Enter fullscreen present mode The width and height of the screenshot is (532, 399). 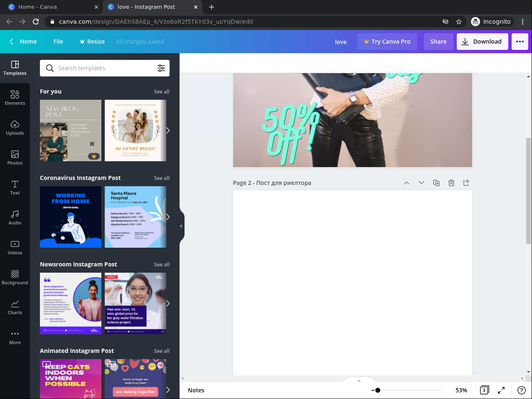click(x=502, y=390)
